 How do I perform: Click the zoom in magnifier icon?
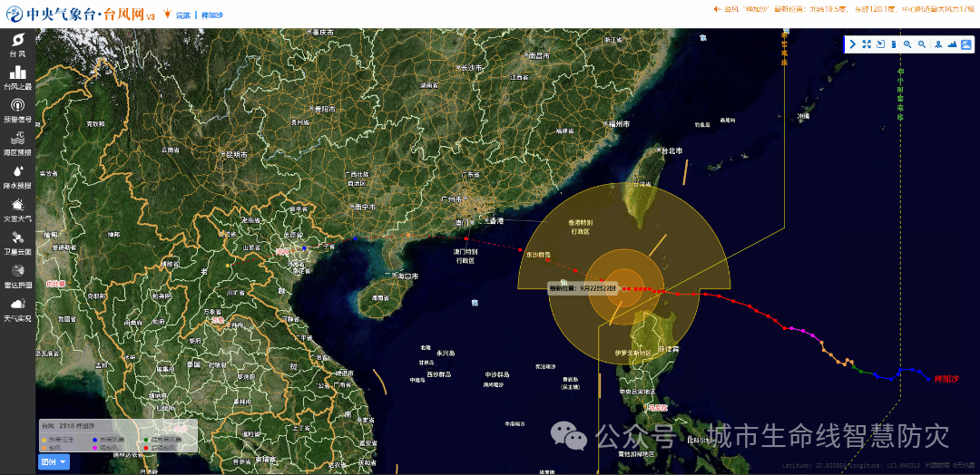coord(907,44)
